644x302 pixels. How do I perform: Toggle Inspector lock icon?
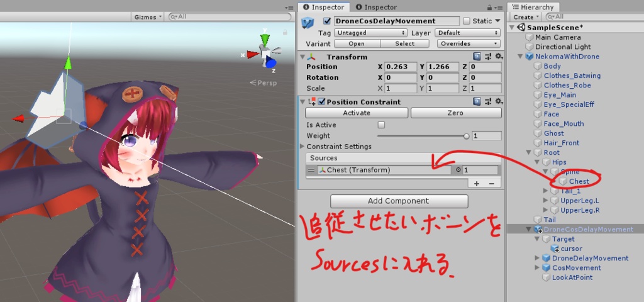click(x=489, y=8)
